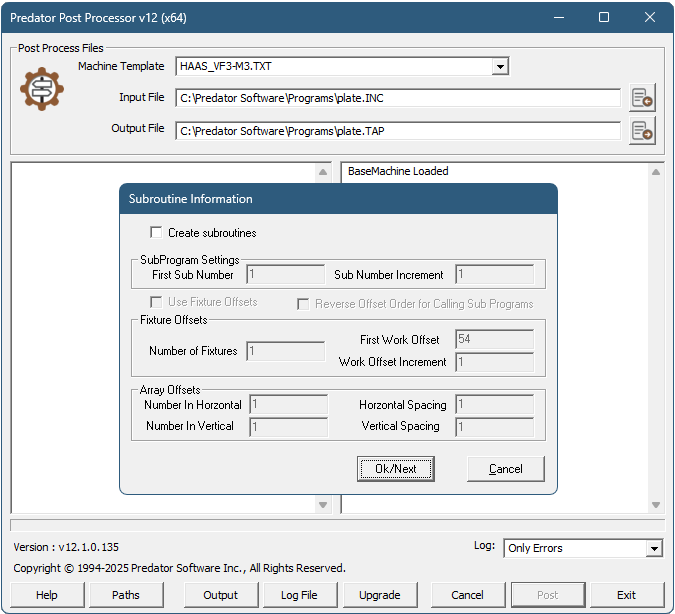This screenshot has width=675, height=614.
Task: Click the Exit button
Action: (x=626, y=595)
